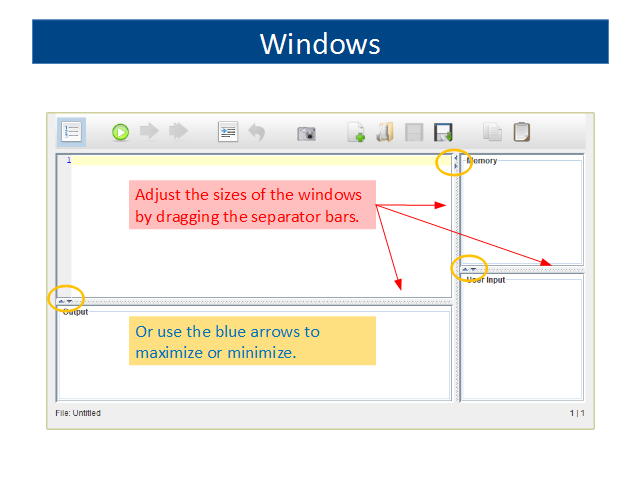
Task: Click the down arrow above Output panel
Action: [x=69, y=302]
